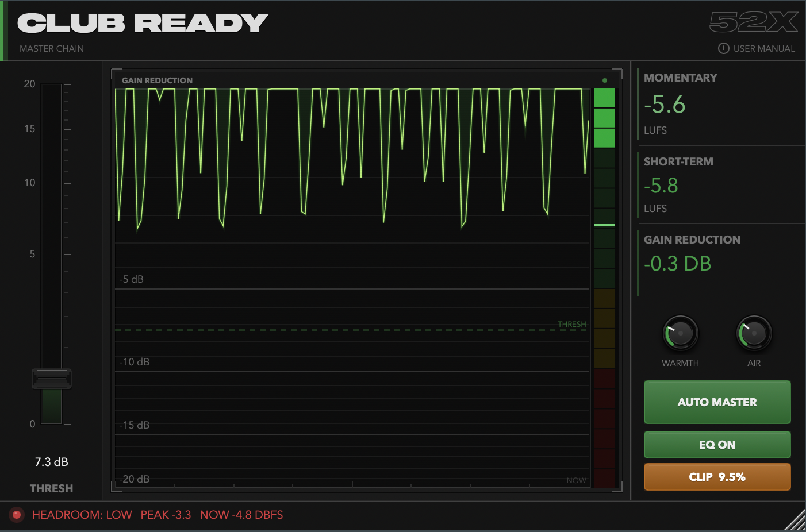Click the THRESH dashed line label

coord(572,324)
